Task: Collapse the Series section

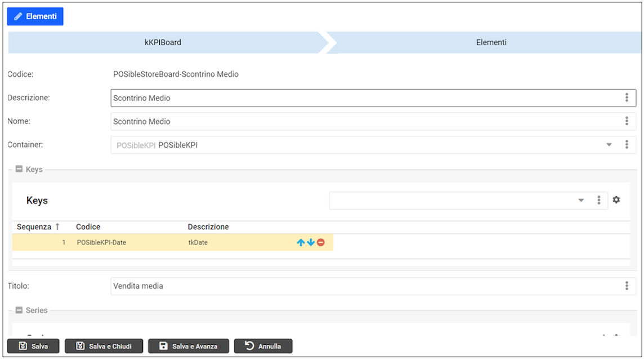Action: pyautogui.click(x=19, y=310)
